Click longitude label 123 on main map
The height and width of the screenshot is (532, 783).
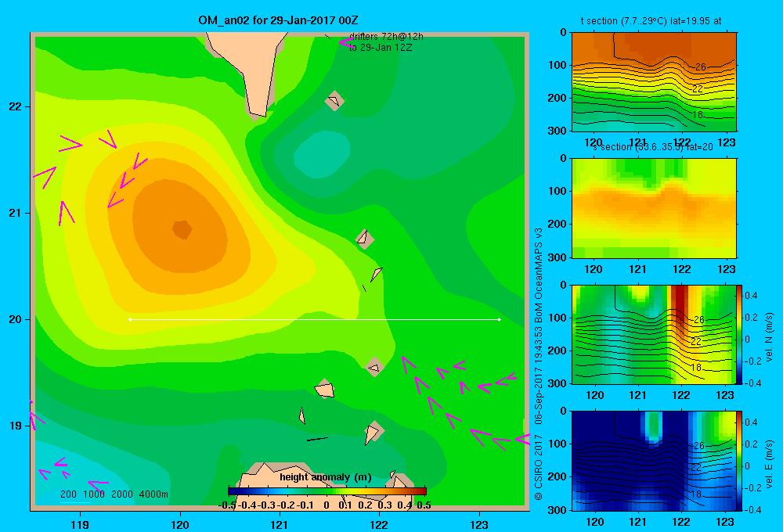coord(479,524)
